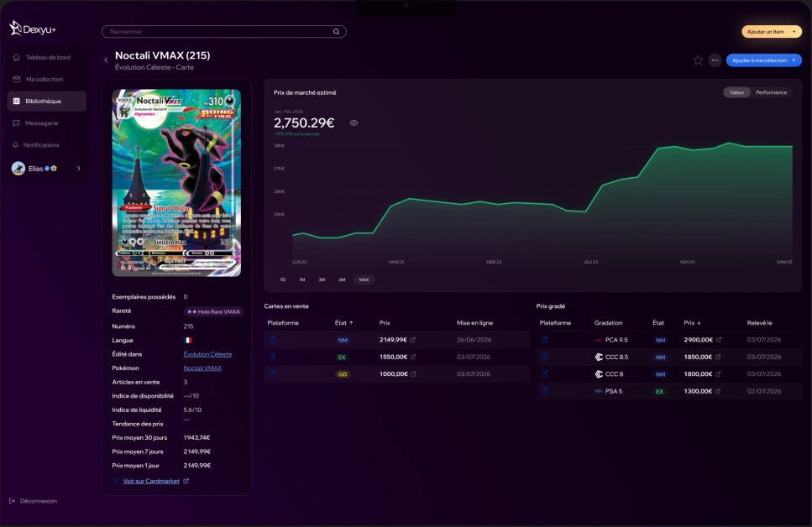Viewport: 812px width, 527px height.
Task: Sort sale listings by État column
Action: pyautogui.click(x=343, y=323)
